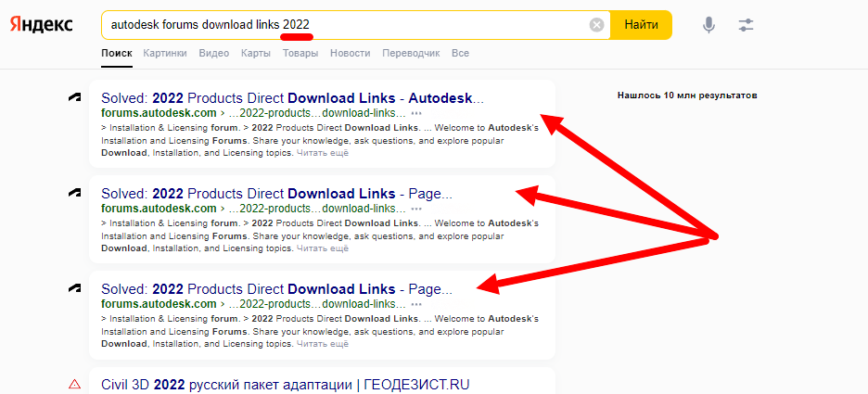Image resolution: width=868 pixels, height=394 pixels.
Task: Click forums.autodesk.com URL in first result
Action: coord(159,113)
